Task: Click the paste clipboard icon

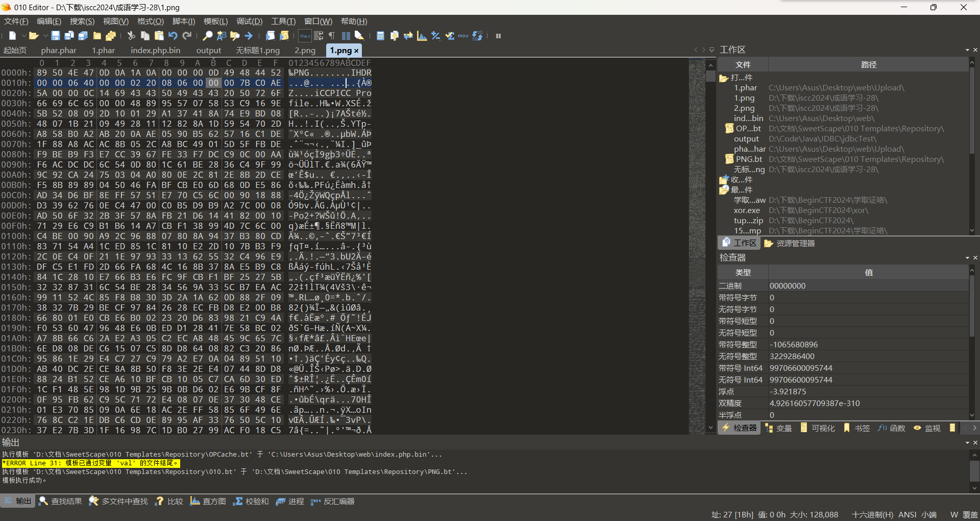Action: [x=159, y=36]
